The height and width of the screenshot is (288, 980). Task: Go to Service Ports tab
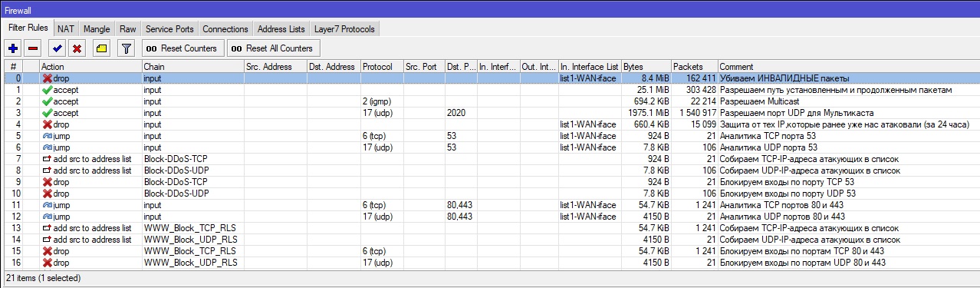click(169, 29)
